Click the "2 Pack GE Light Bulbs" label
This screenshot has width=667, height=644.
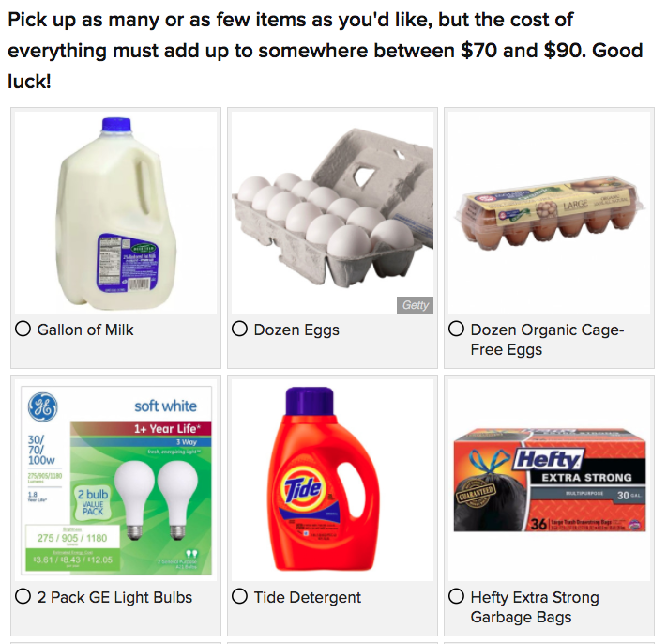pyautogui.click(x=114, y=597)
